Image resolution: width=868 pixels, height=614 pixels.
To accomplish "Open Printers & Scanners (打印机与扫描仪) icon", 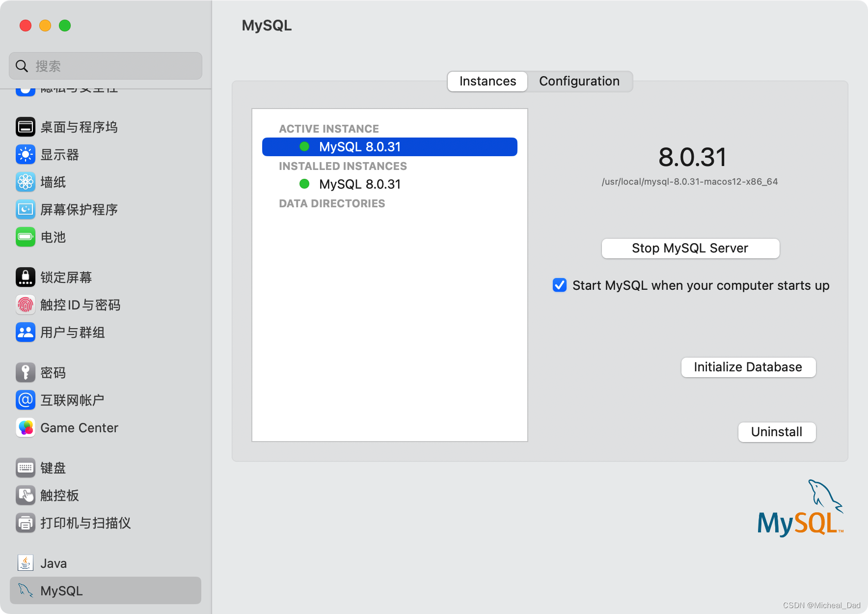I will click(26, 523).
